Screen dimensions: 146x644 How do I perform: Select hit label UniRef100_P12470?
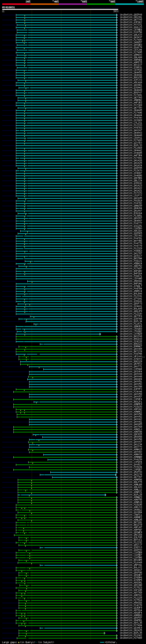click(x=131, y=171)
